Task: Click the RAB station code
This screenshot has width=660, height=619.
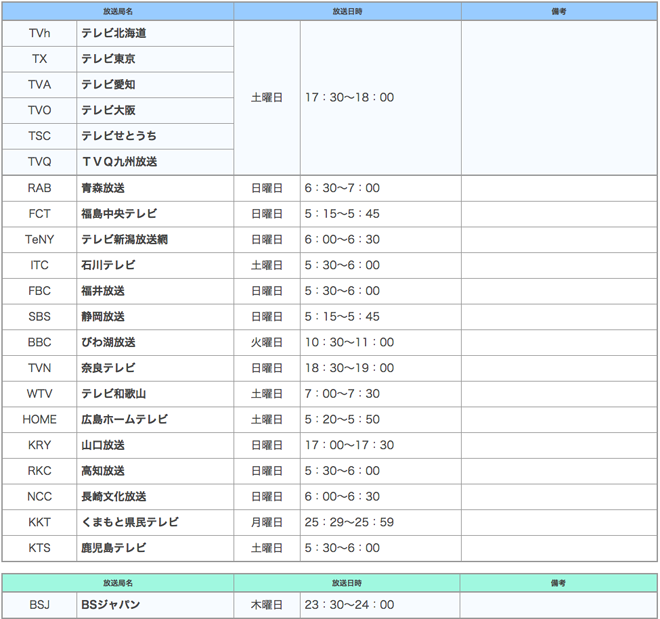Action: point(40,188)
